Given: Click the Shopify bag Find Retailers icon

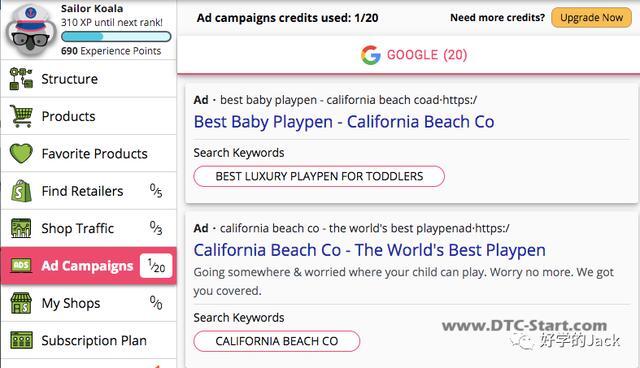Looking at the screenshot, I should 21,191.
